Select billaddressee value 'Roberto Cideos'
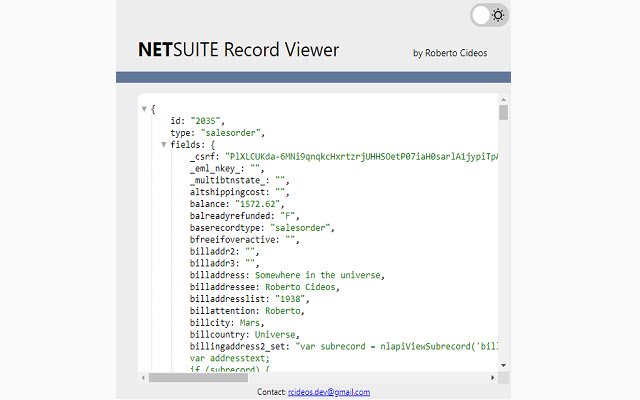This screenshot has height=400, width=640. [300, 287]
